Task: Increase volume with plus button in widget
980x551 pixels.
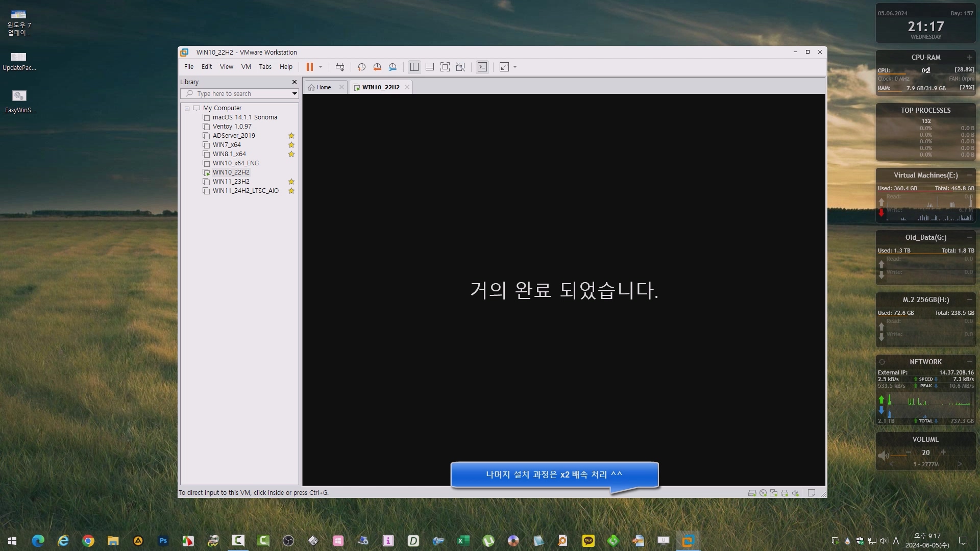Action: (x=943, y=453)
